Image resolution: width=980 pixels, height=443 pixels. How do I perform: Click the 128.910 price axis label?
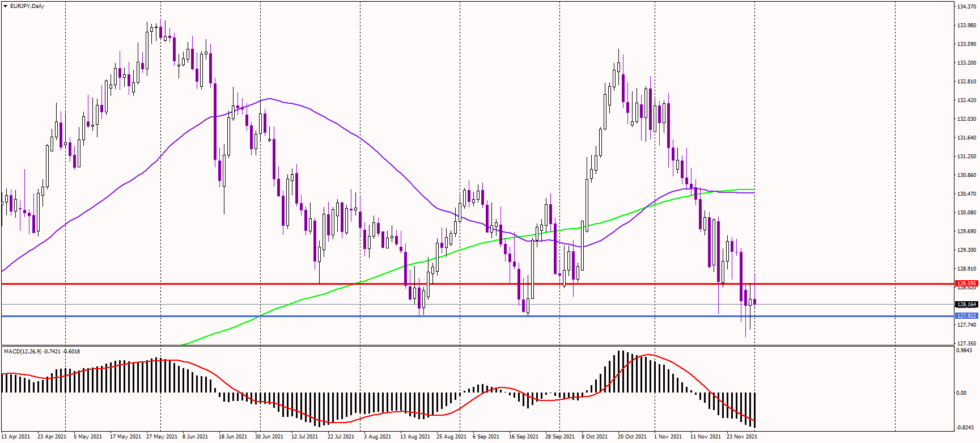click(966, 269)
